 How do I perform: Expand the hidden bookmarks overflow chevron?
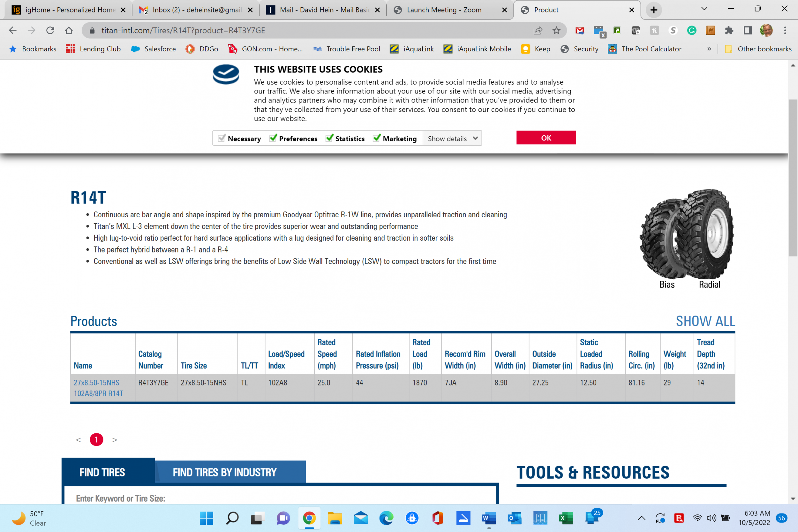click(709, 49)
